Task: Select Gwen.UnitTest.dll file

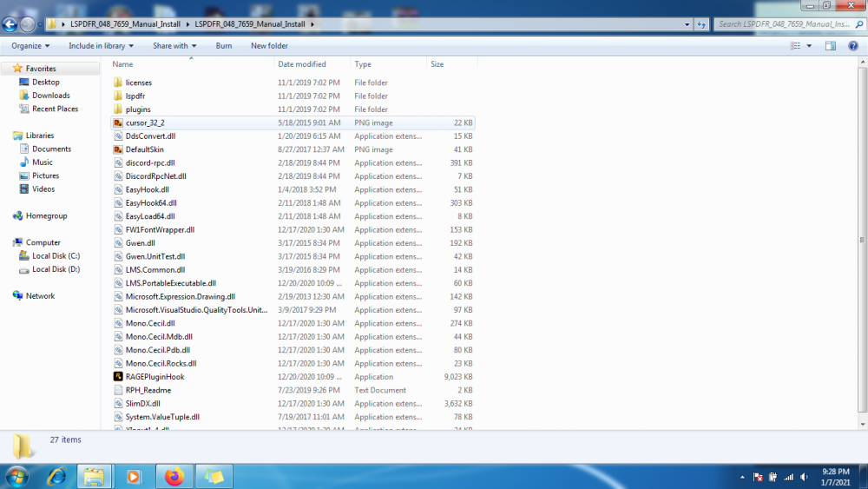Action: click(155, 256)
